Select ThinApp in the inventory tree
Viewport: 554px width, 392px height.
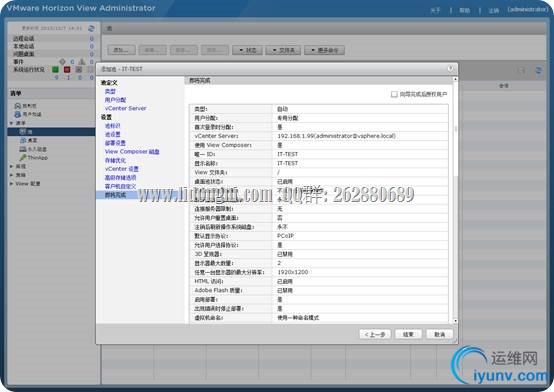(x=37, y=158)
